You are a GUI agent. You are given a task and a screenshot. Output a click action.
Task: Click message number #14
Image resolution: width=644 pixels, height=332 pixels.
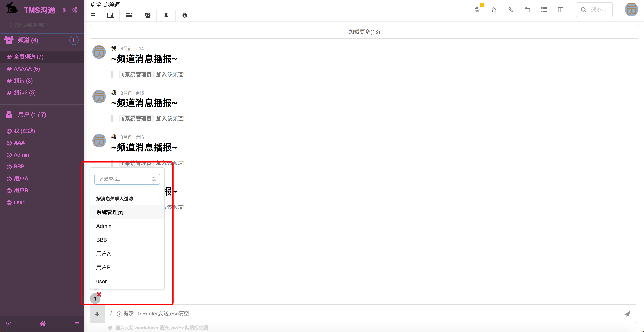click(x=140, y=49)
